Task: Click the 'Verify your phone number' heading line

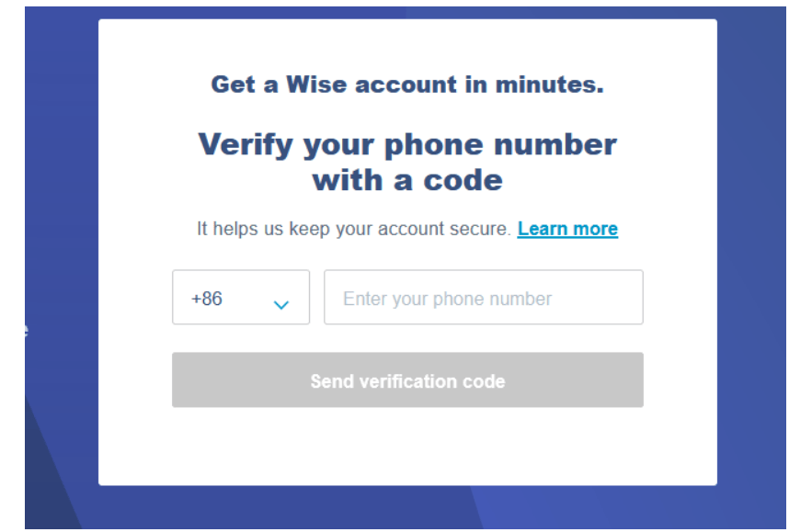Action: [407, 144]
